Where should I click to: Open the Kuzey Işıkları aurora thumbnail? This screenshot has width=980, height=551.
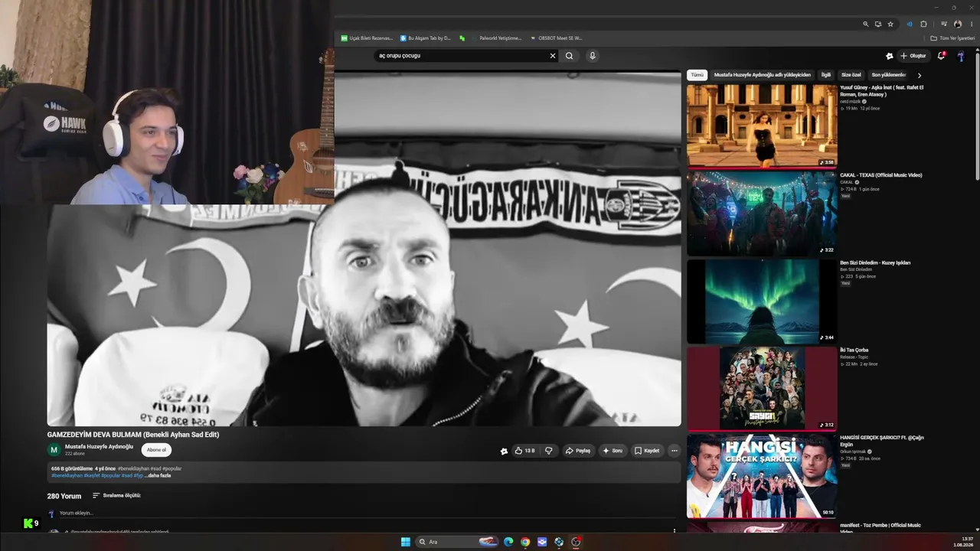pos(762,302)
